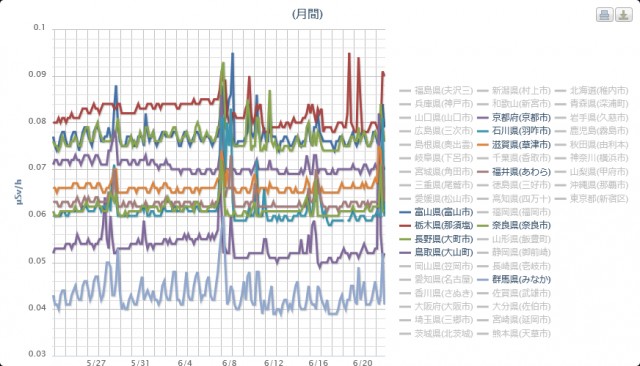Screen dimensions: 640x366
Task: Show the 神奈川(横浜市) series
Action: (592, 158)
